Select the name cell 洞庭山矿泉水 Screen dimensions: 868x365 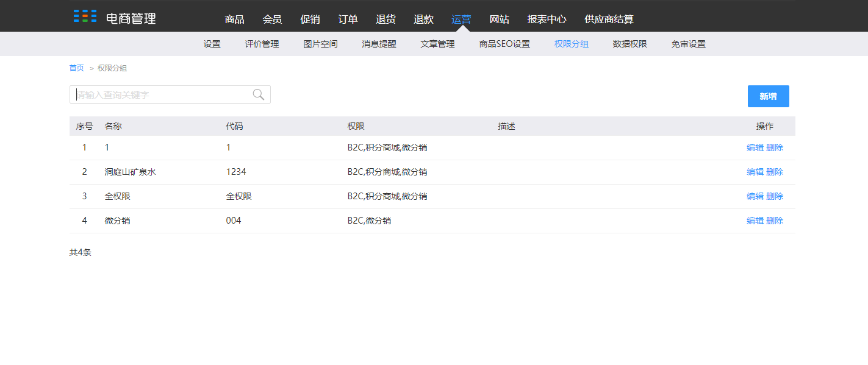point(131,172)
